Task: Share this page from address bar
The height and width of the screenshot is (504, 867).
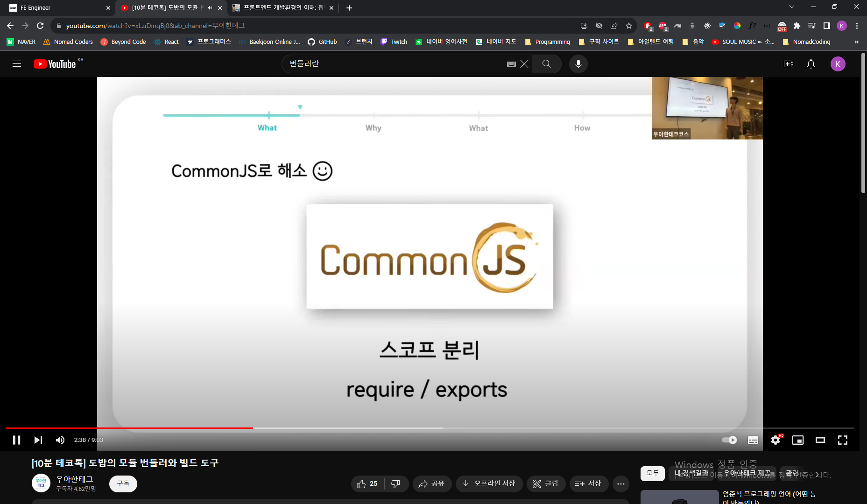Action: (x=614, y=26)
